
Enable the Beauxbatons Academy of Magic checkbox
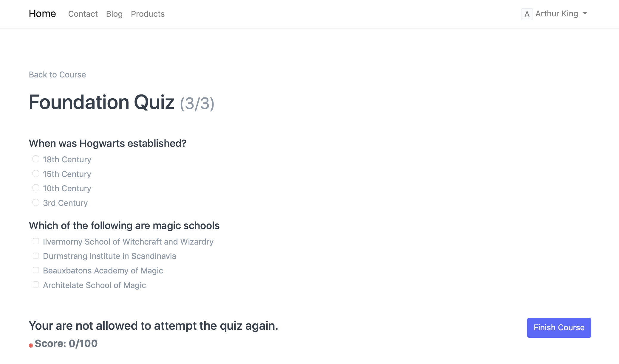pyautogui.click(x=36, y=270)
